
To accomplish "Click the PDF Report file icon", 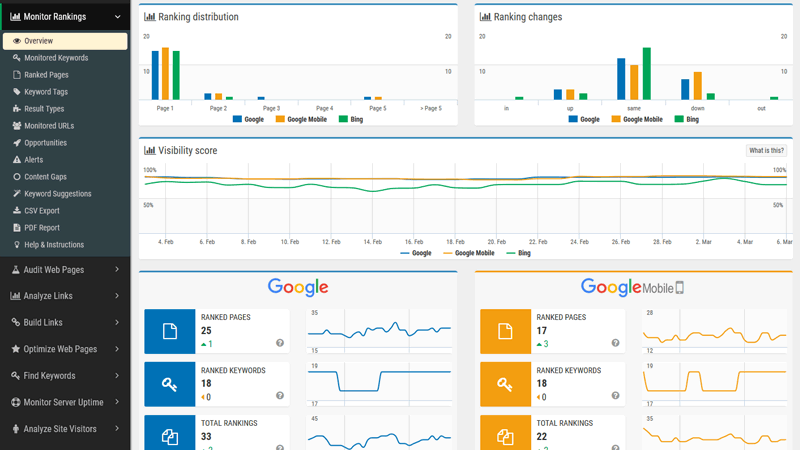I will pyautogui.click(x=17, y=228).
